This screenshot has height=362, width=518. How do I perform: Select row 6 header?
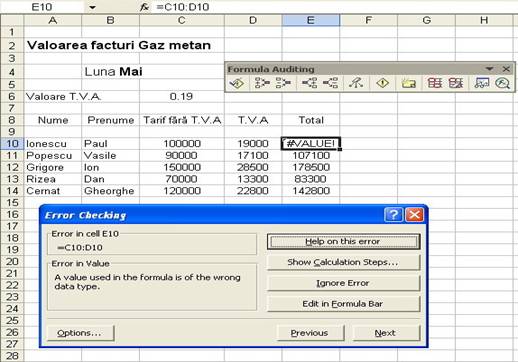pyautogui.click(x=12, y=97)
